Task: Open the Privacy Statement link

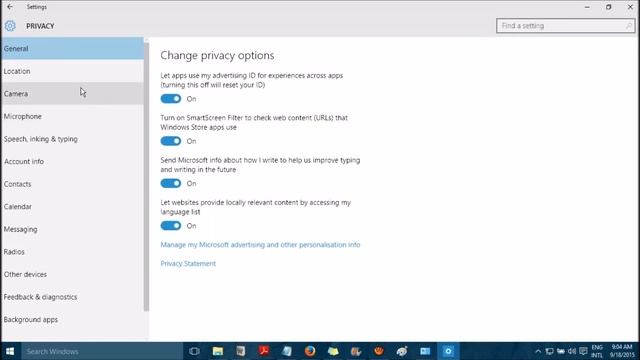Action: point(188,264)
